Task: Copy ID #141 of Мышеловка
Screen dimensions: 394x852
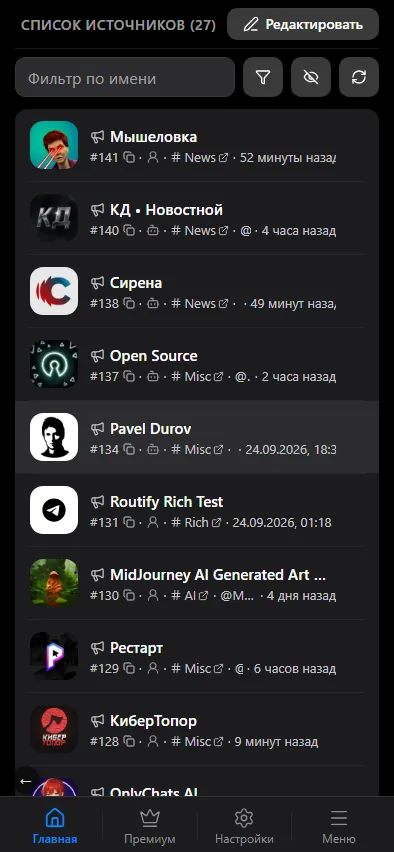Action: 129,158
